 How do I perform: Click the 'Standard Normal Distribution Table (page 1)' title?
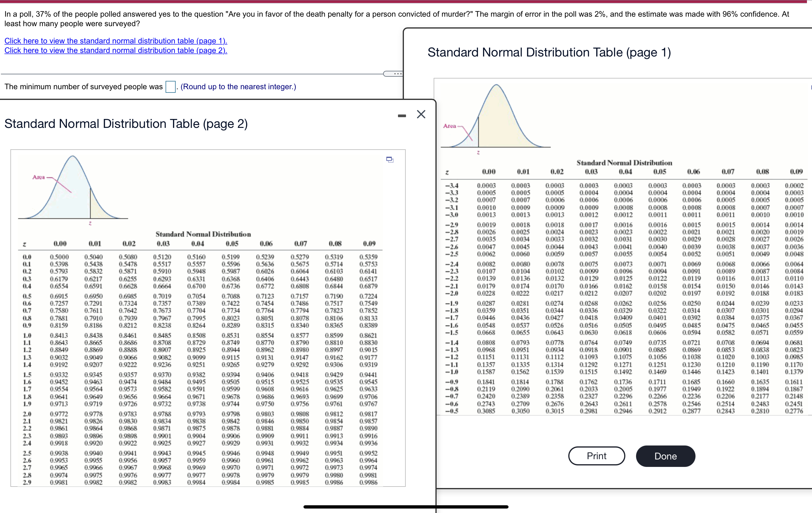(x=549, y=53)
